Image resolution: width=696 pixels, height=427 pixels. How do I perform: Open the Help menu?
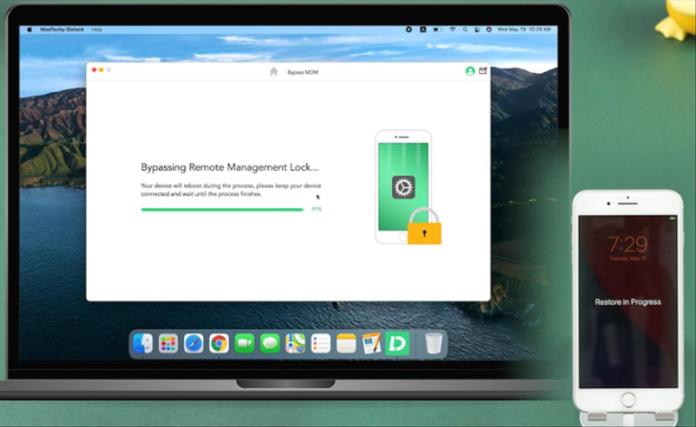click(x=96, y=29)
